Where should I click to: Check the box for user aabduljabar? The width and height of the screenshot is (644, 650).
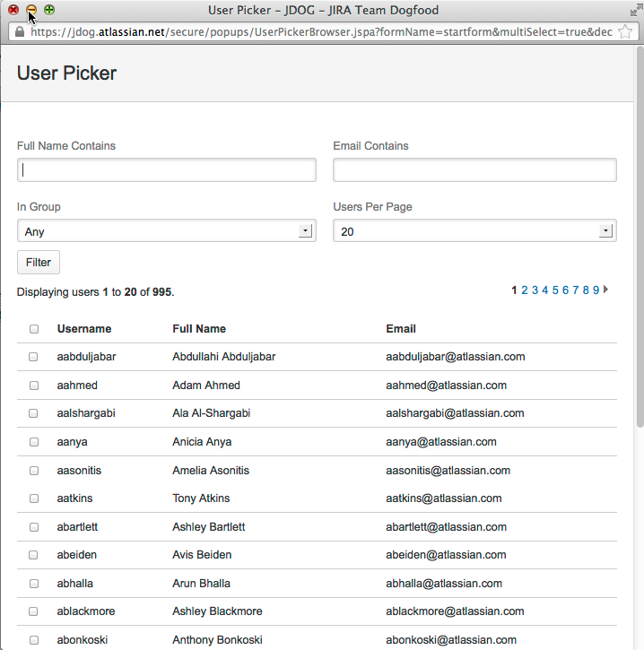[34, 357]
